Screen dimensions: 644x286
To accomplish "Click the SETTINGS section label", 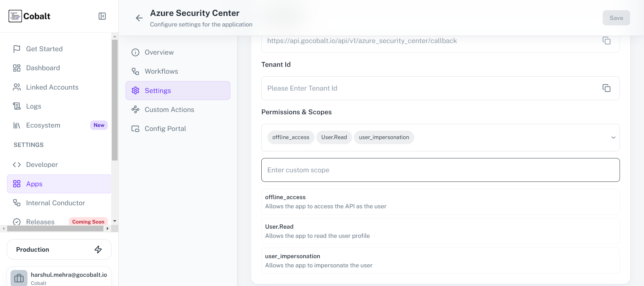I will click(x=28, y=145).
